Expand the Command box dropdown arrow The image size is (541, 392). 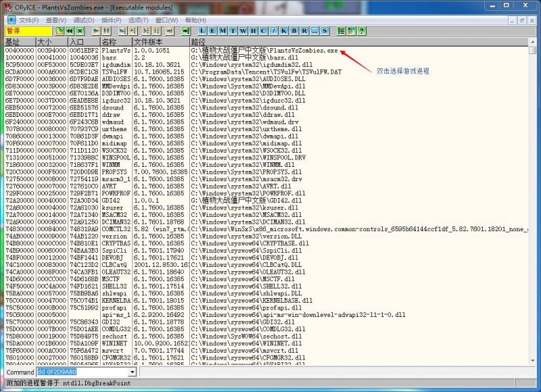132,372
